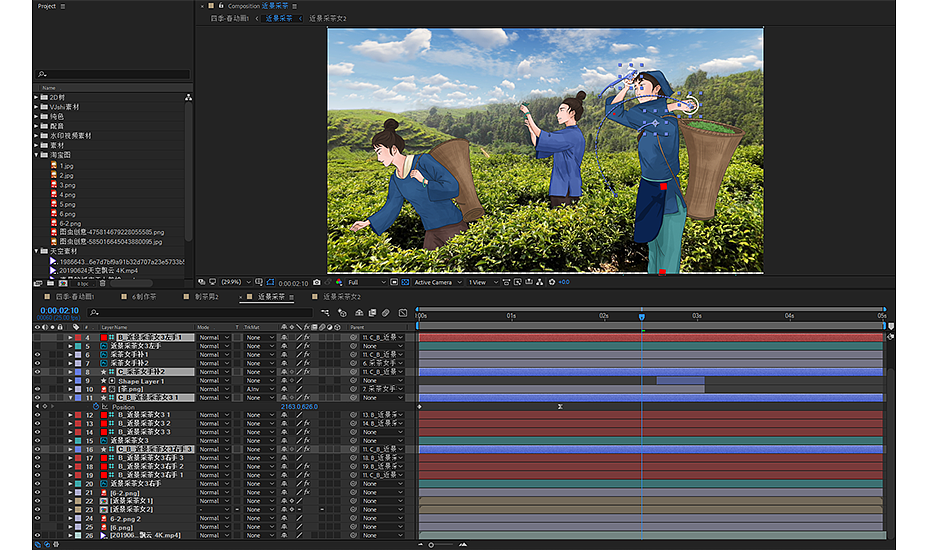The image size is (930, 550).
Task: Collapse layer 11 properties
Action: click(x=71, y=398)
